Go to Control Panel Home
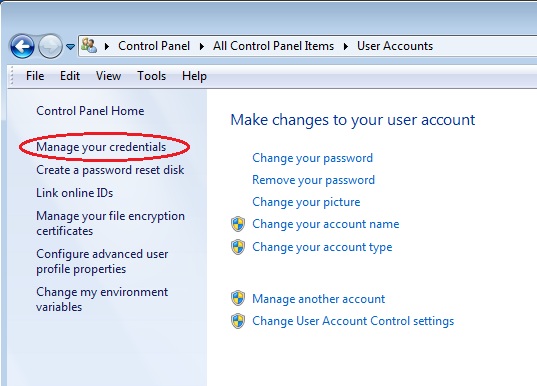 click(90, 111)
